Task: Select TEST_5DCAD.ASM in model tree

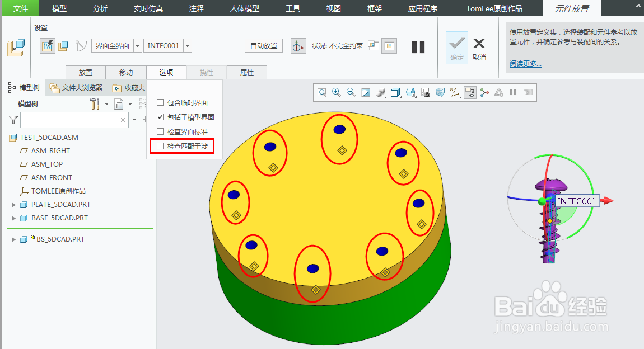Action: (49, 138)
